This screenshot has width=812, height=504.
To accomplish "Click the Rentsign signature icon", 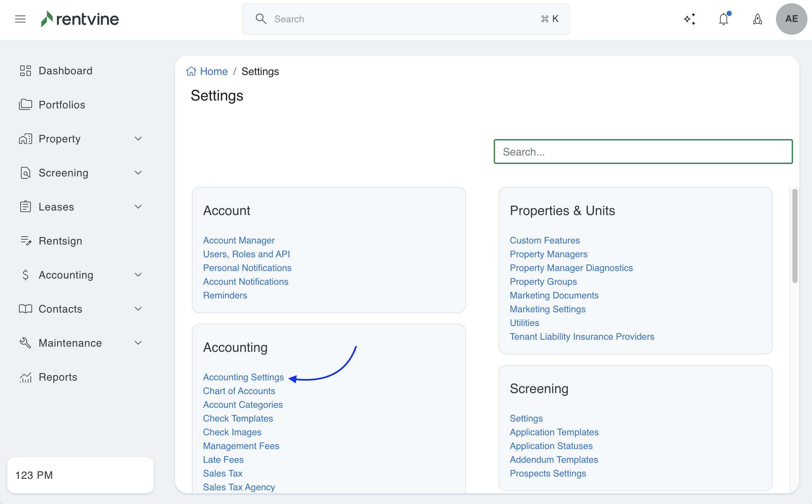I will [25, 241].
